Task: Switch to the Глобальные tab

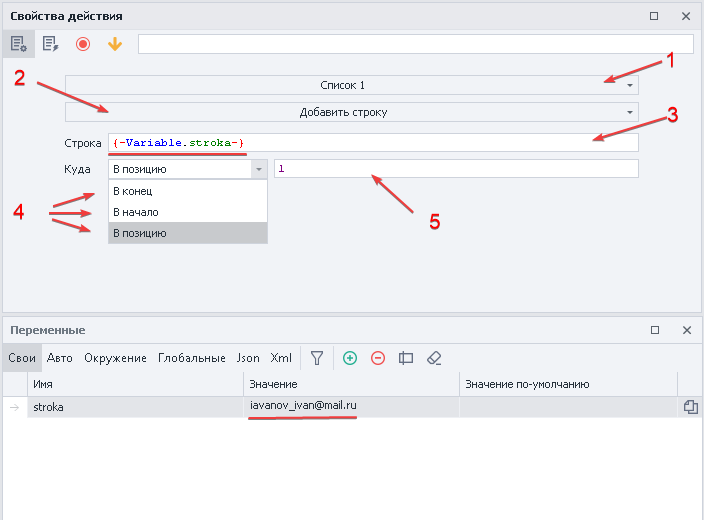Action: 192,358
